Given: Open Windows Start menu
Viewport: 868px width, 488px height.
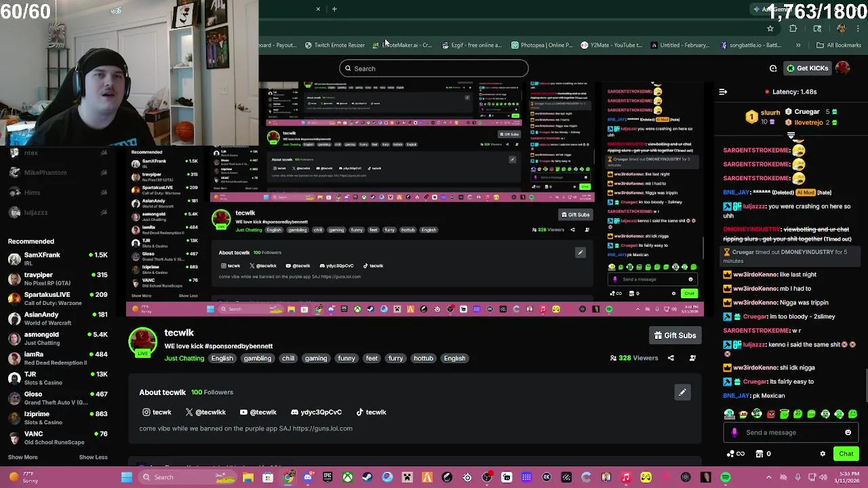Looking at the screenshot, I should coord(127,477).
